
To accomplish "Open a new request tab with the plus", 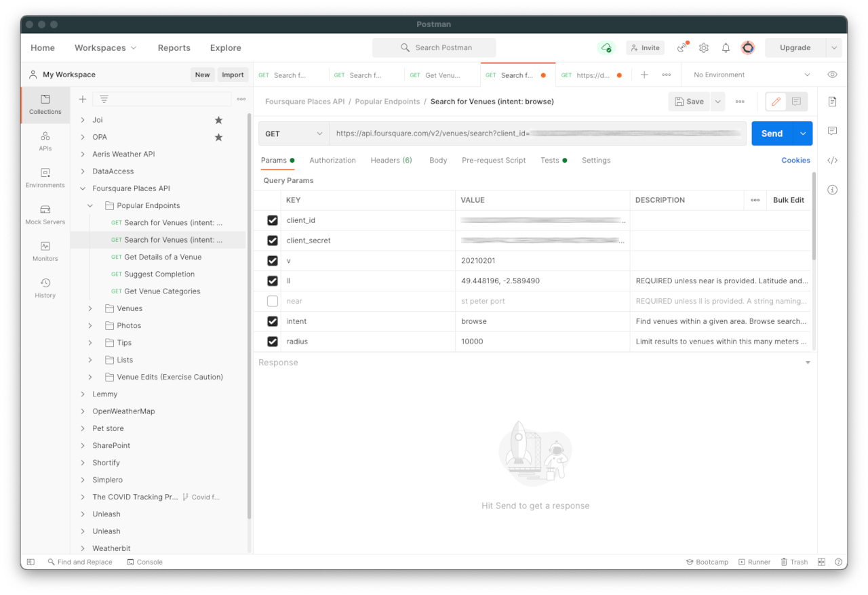I will [644, 75].
